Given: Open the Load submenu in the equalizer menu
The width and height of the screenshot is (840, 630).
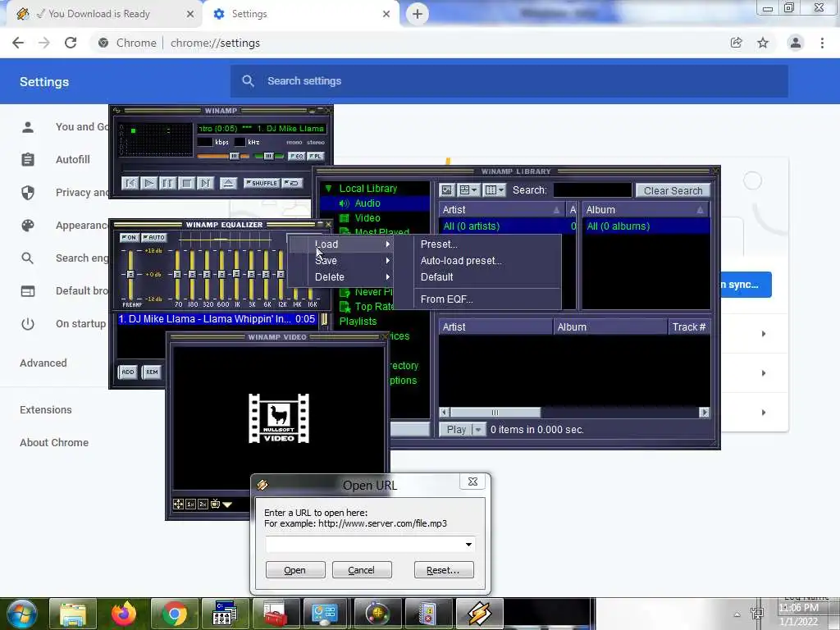Looking at the screenshot, I should 340,244.
